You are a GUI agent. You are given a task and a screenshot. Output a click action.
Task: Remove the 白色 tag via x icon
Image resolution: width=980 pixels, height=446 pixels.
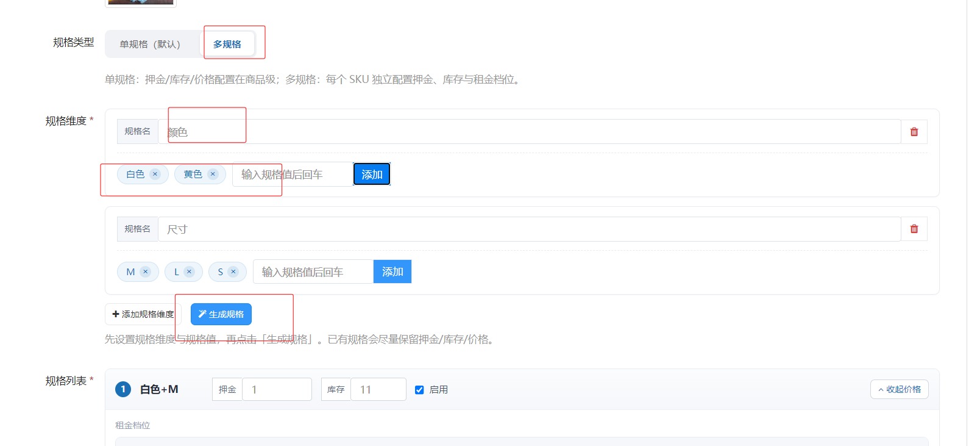pyautogui.click(x=155, y=174)
